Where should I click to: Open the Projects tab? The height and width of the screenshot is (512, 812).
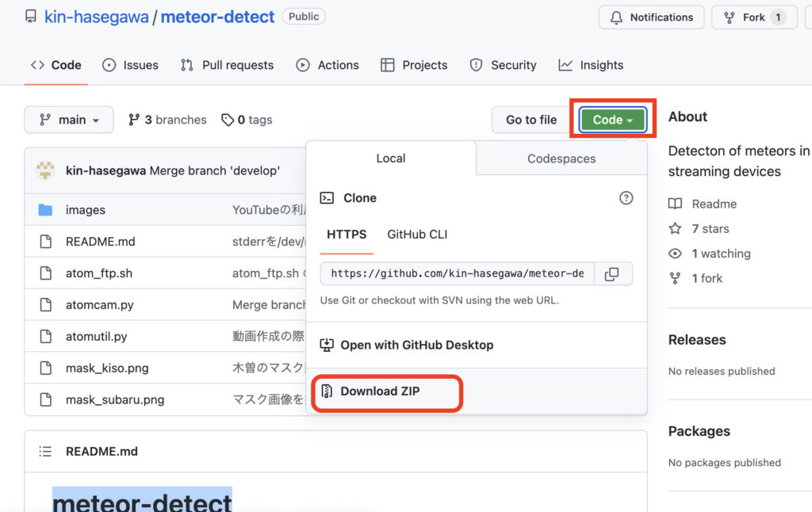pos(414,65)
